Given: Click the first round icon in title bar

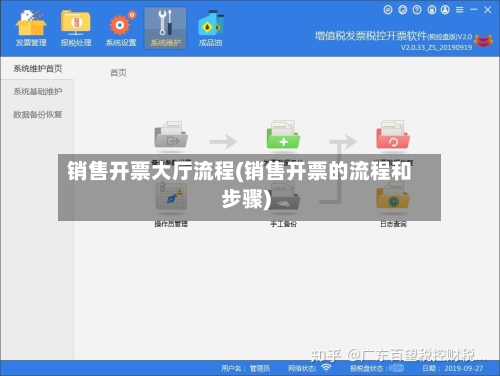Looking at the screenshot, I should [x=388, y=10].
